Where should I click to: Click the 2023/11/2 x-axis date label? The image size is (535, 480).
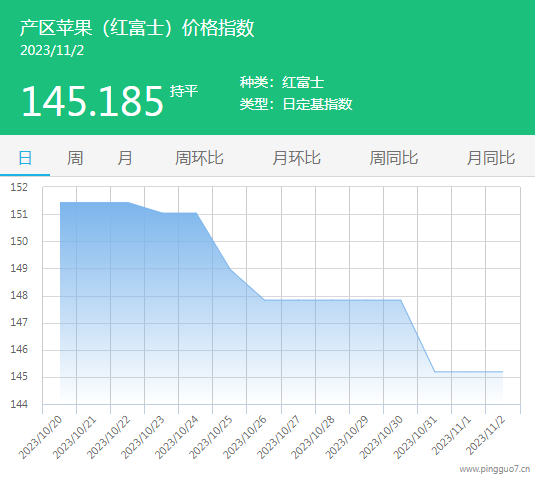pyautogui.click(x=486, y=435)
